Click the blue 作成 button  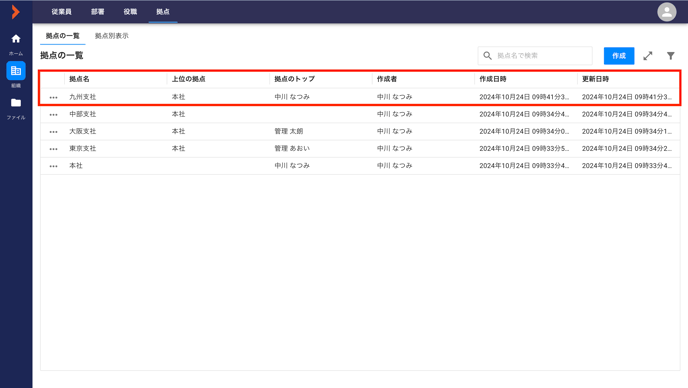(x=619, y=56)
